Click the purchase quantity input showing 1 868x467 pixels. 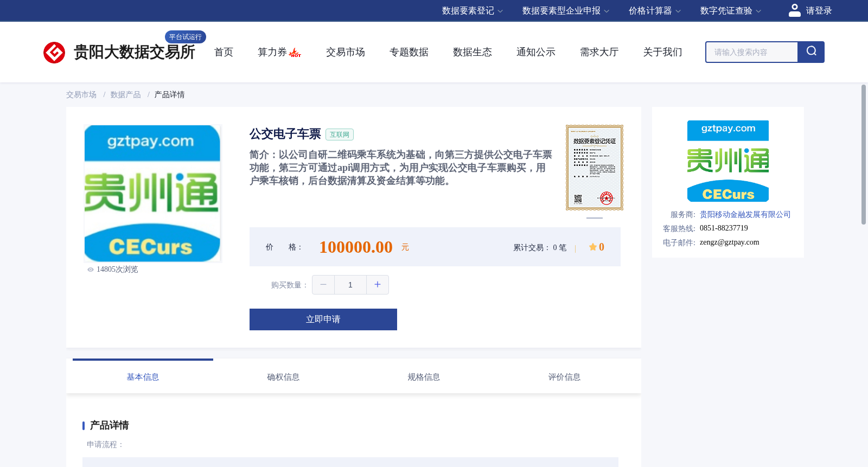tap(350, 285)
